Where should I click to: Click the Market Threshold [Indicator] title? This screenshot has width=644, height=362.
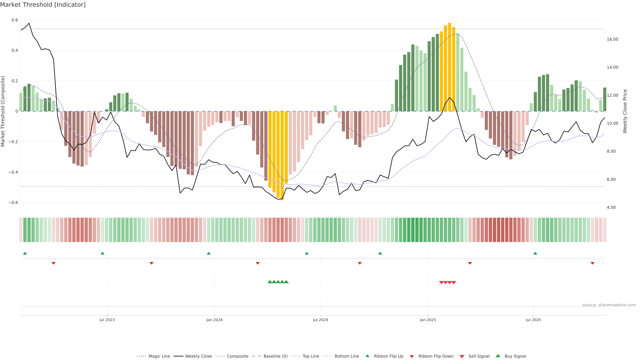(x=43, y=5)
